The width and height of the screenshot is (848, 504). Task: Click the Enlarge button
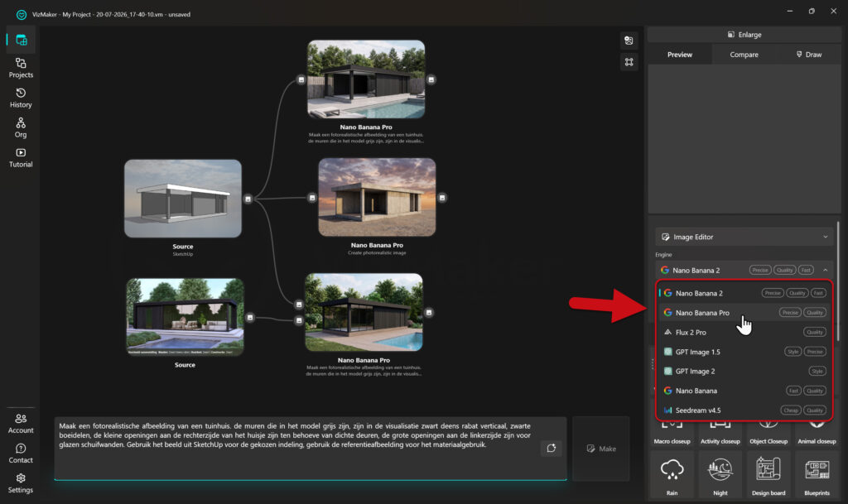point(744,35)
